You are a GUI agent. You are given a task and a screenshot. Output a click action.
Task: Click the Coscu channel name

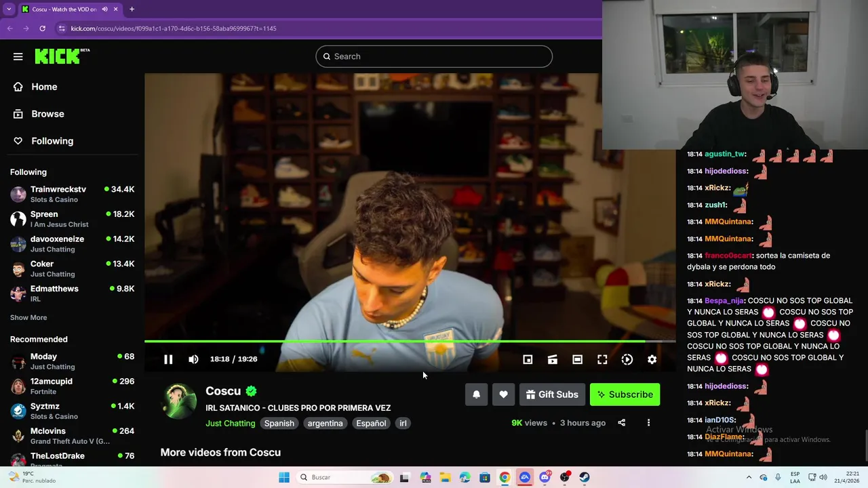(223, 391)
